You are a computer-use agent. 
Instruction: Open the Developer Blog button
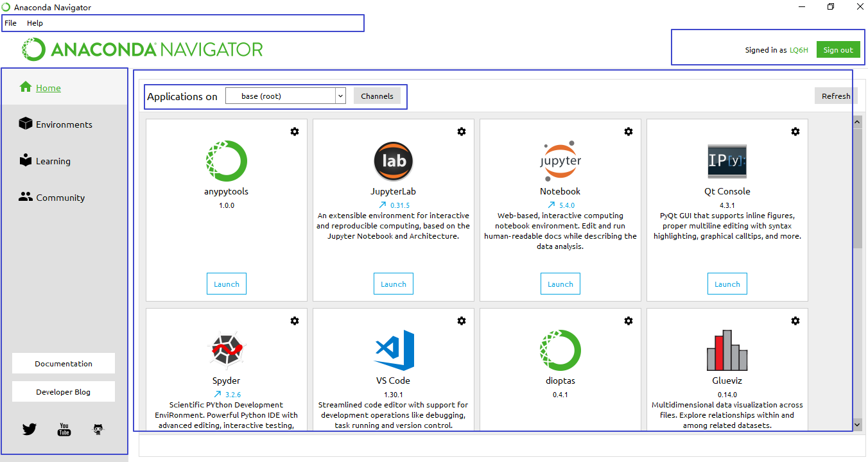64,391
